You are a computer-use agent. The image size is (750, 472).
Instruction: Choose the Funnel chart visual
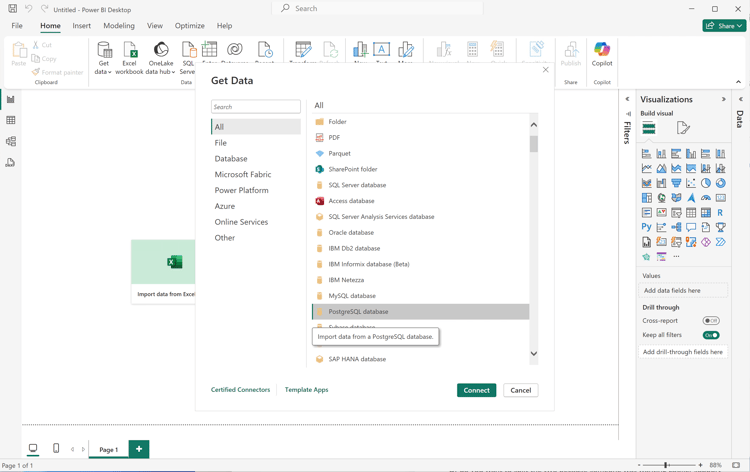click(676, 183)
